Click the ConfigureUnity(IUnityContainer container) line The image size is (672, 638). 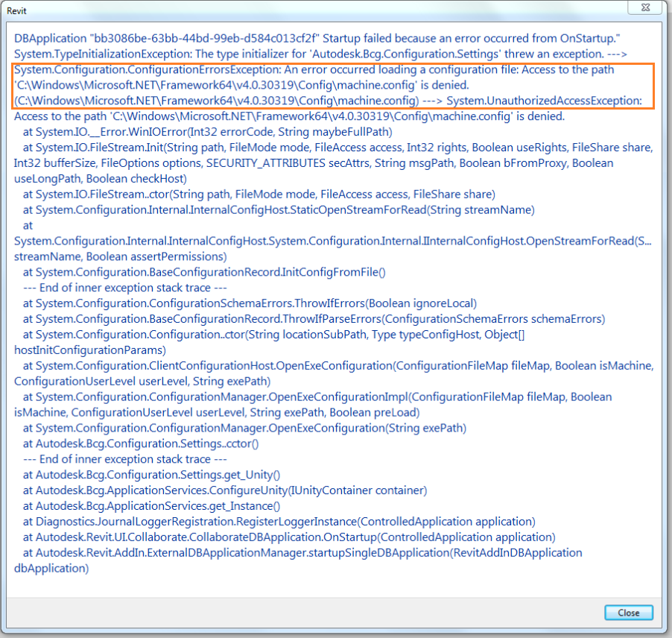[225, 490]
